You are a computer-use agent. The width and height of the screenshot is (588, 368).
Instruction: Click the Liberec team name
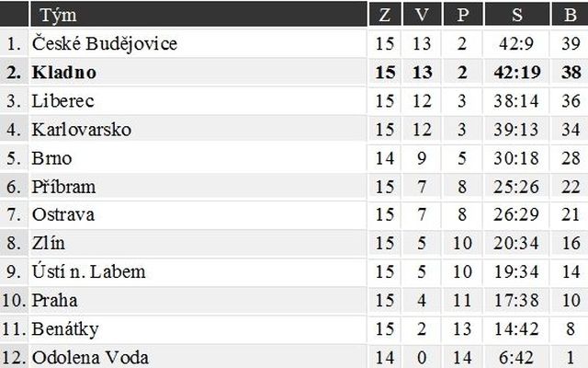[x=62, y=101]
